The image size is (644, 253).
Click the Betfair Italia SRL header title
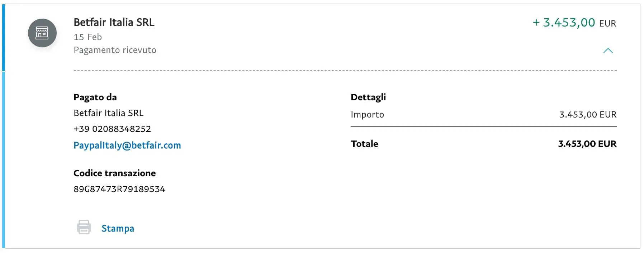(x=114, y=22)
